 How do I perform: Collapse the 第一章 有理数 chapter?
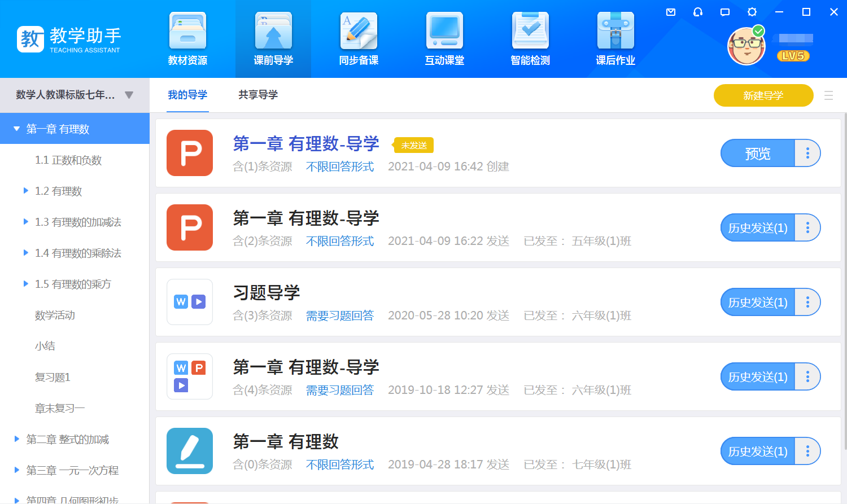(x=17, y=129)
